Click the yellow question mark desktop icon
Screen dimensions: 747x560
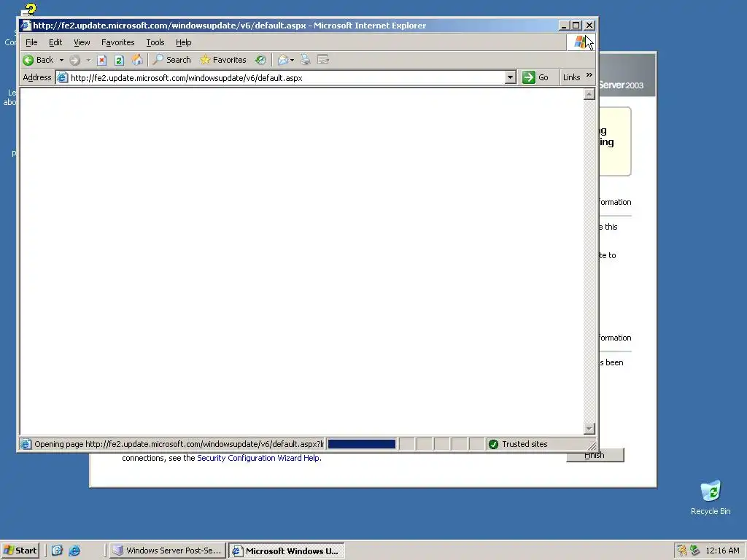29,9
